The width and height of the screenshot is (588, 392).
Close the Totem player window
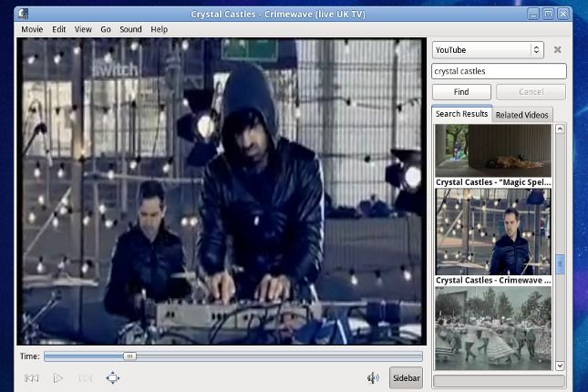pyautogui.click(x=562, y=15)
